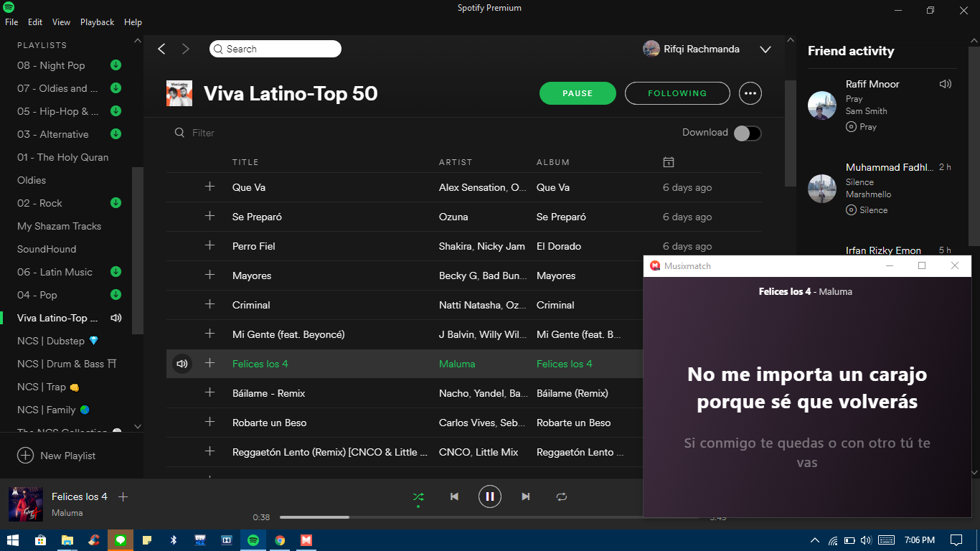Open the volume control in system tray
The width and height of the screenshot is (980, 551).
point(866,540)
